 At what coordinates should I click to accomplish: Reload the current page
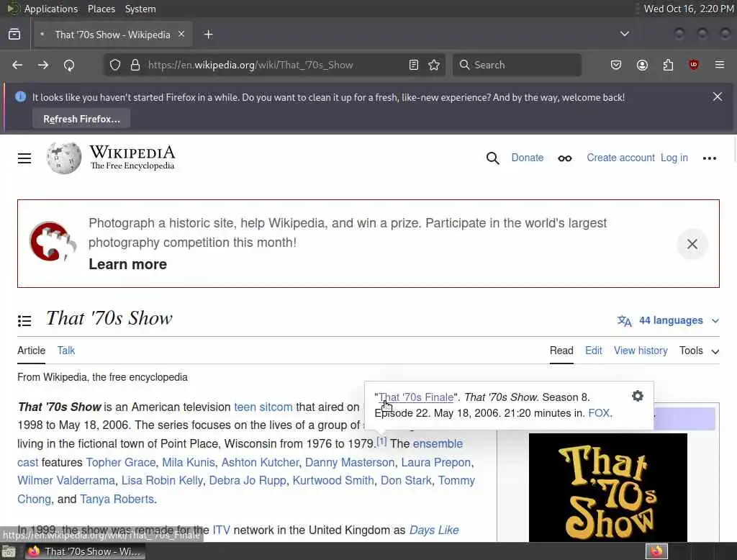pos(69,65)
